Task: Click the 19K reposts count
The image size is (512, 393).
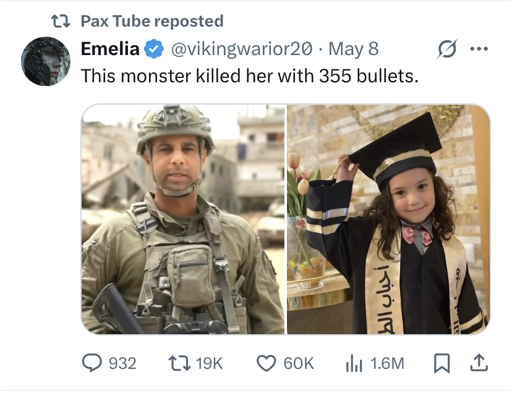Action: [x=209, y=363]
